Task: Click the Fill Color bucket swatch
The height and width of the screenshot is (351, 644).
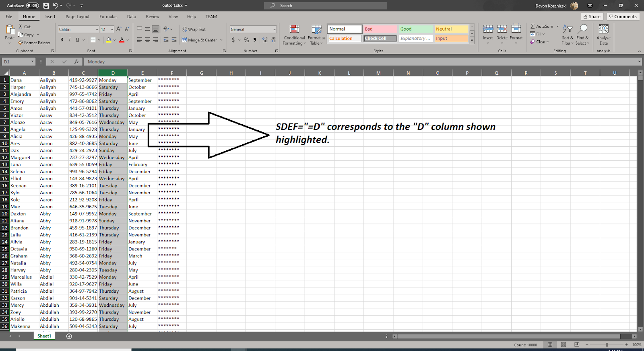Action: [109, 40]
